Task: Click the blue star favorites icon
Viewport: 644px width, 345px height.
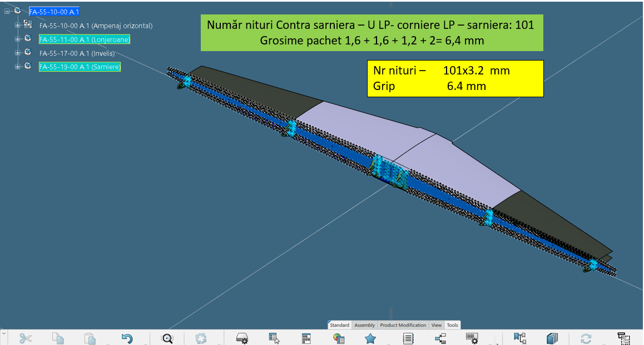Action: [370, 338]
